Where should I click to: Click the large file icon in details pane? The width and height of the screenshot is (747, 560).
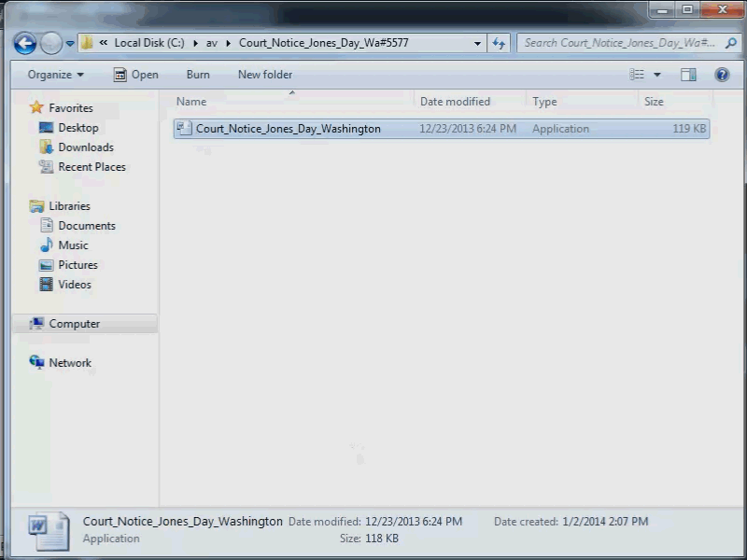(49, 531)
